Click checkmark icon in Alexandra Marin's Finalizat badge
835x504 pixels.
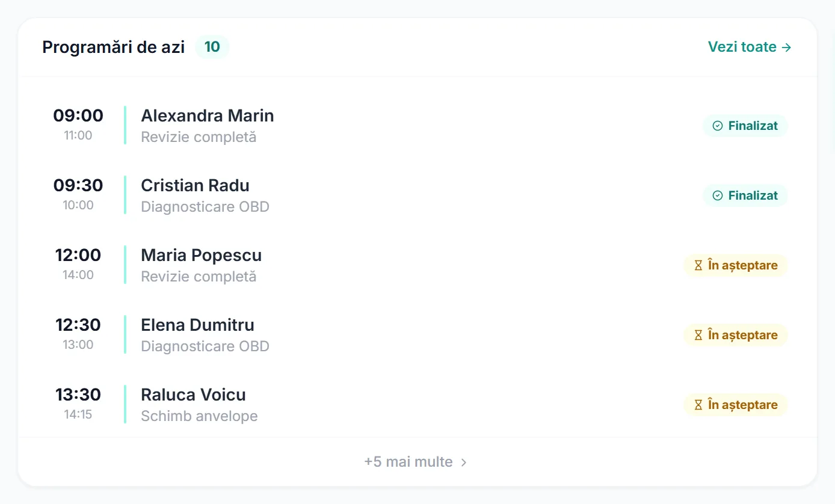pos(718,126)
